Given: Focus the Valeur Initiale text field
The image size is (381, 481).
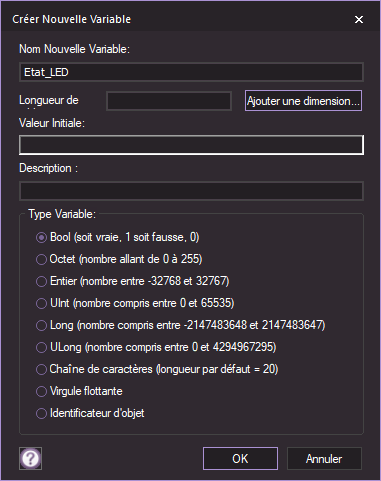Looking at the screenshot, I should tap(191, 145).
